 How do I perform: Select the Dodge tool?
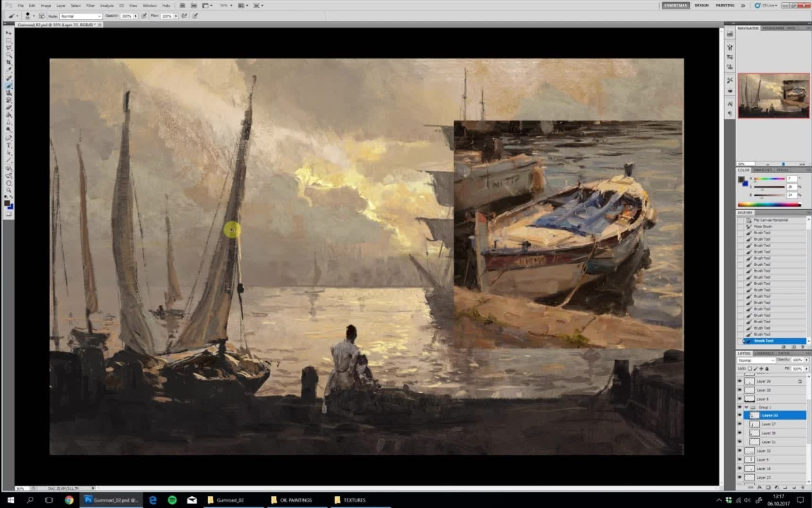[x=8, y=129]
